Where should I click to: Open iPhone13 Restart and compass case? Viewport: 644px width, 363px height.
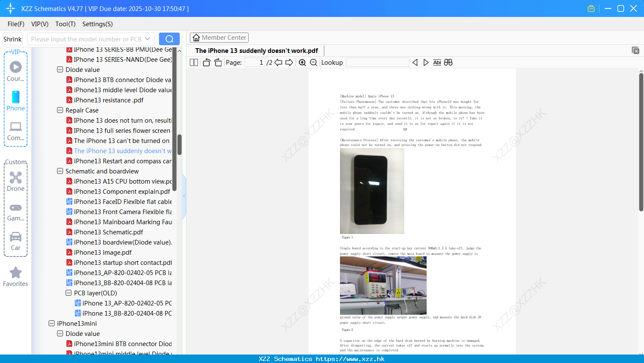pyautogui.click(x=119, y=161)
